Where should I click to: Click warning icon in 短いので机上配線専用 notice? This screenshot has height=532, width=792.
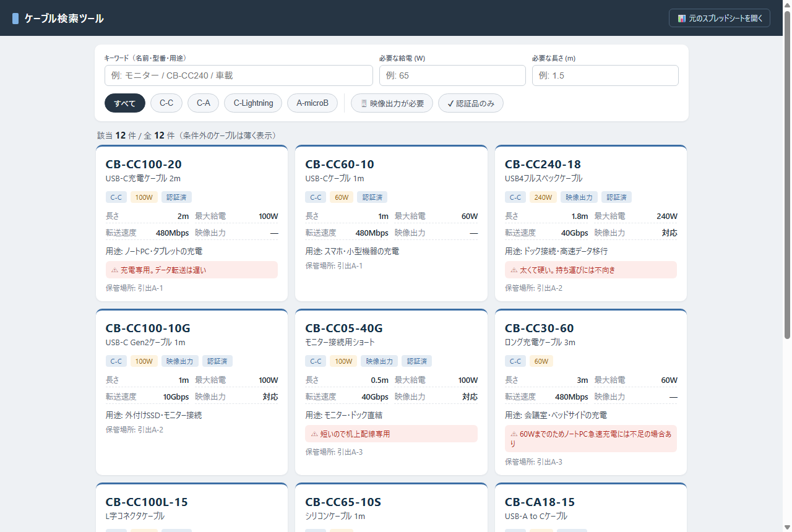tap(314, 434)
